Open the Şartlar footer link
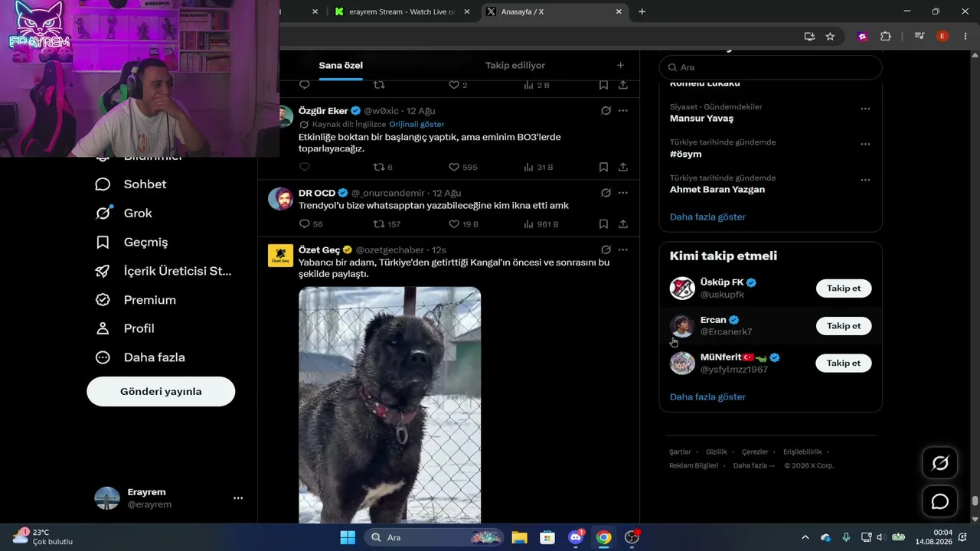The height and width of the screenshot is (551, 980). coord(680,452)
